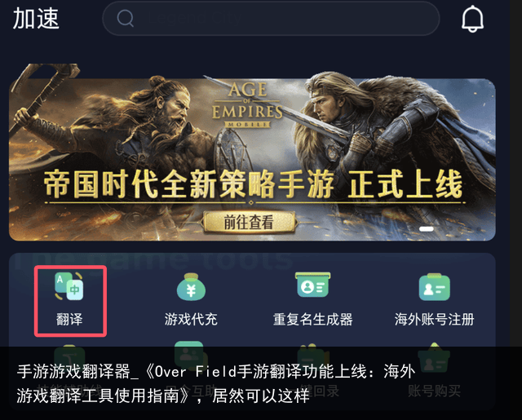This screenshot has height=420, width=522.
Task: Click the 海外账号注册 text label
Action: tap(434, 320)
